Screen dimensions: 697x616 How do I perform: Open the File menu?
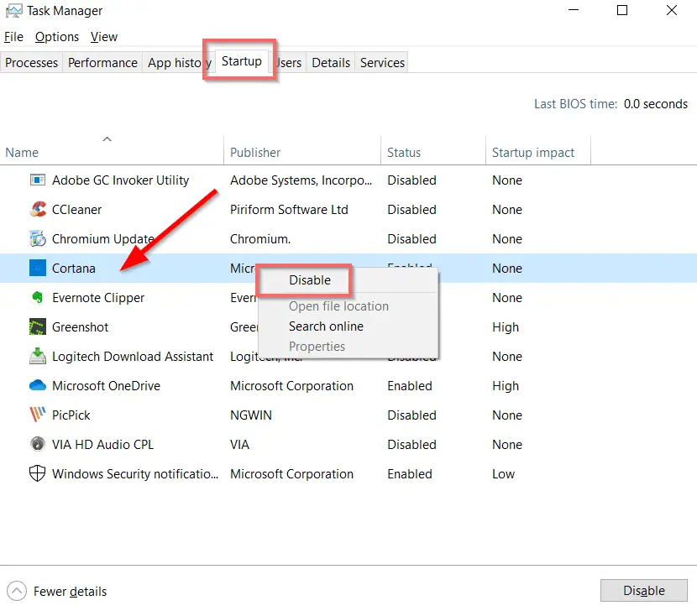click(x=13, y=36)
